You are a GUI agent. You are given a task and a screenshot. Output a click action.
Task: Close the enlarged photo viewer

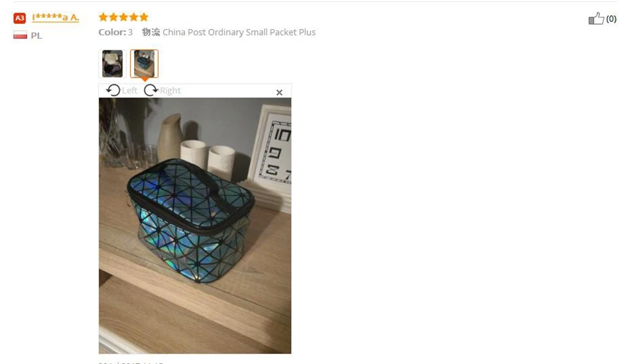[279, 92]
